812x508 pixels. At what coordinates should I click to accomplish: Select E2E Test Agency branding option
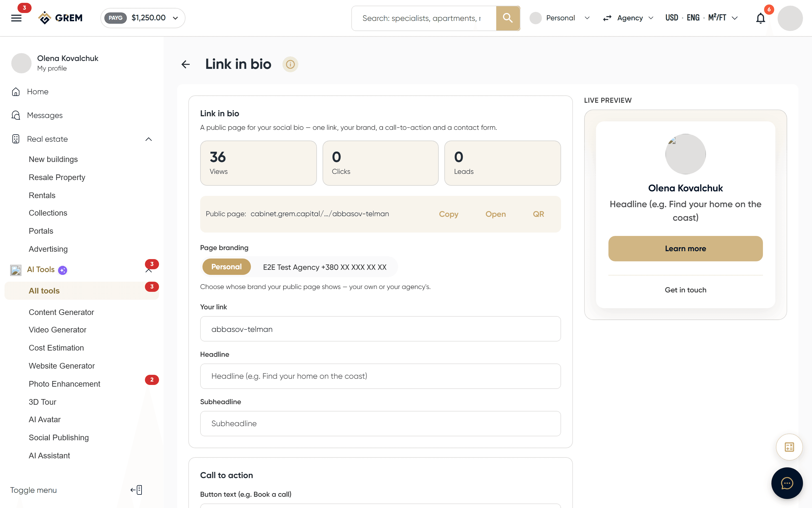coord(325,267)
